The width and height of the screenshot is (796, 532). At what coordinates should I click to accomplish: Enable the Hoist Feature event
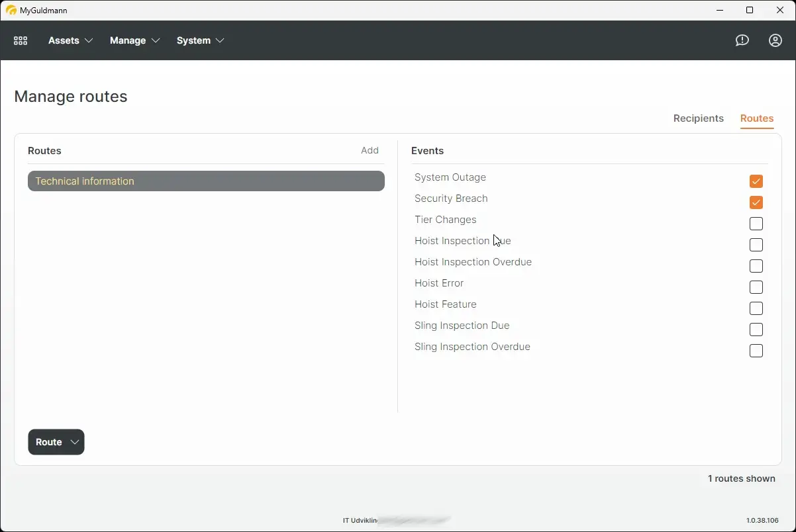tap(756, 308)
